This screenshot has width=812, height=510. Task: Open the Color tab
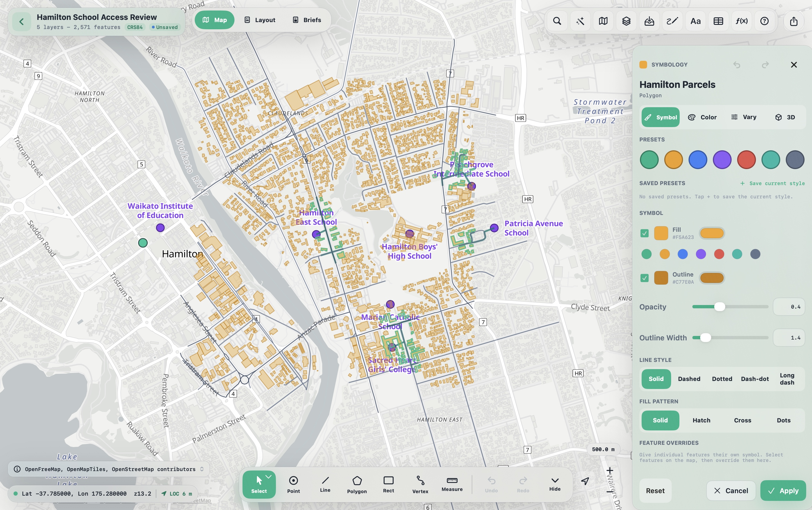tap(702, 117)
